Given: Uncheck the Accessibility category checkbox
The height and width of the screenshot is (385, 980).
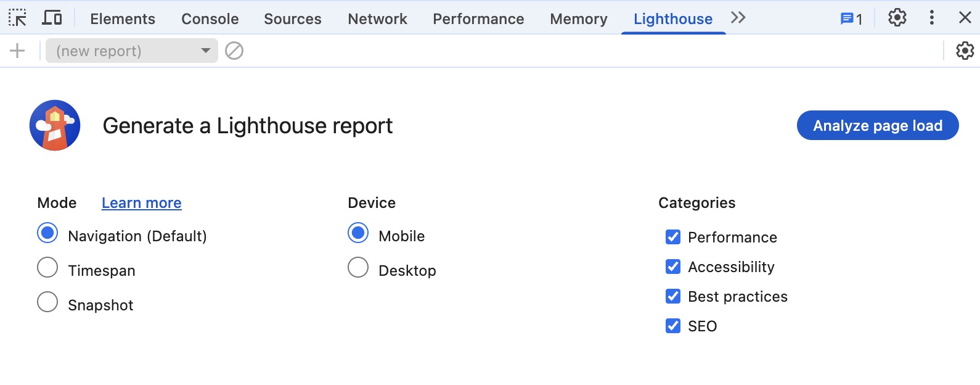Looking at the screenshot, I should tap(673, 267).
